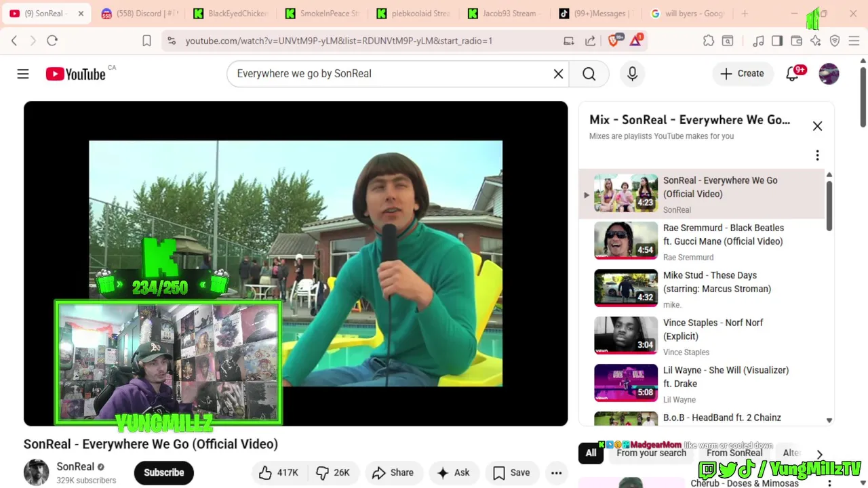Screen dimensions: 868x488
Task: Switch to the Jacob93 Stream tab
Action: [505, 14]
